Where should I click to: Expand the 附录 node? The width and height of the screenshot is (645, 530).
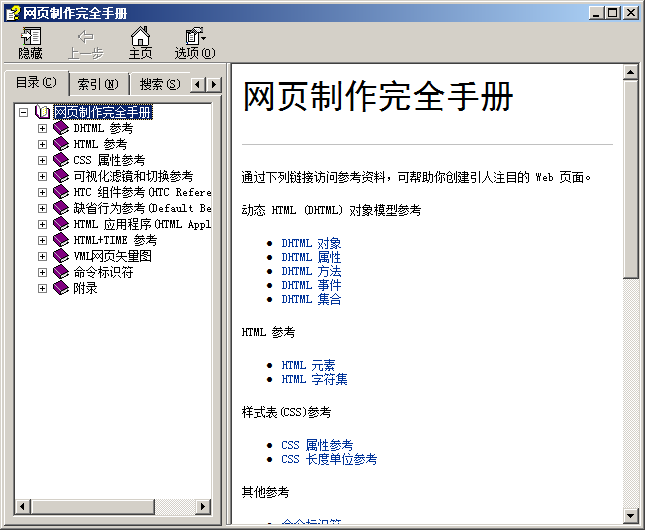pos(42,289)
